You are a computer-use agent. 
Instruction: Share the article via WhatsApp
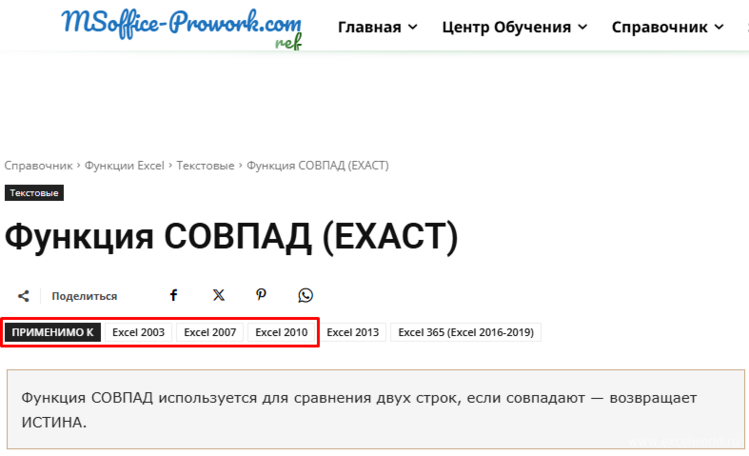point(306,296)
